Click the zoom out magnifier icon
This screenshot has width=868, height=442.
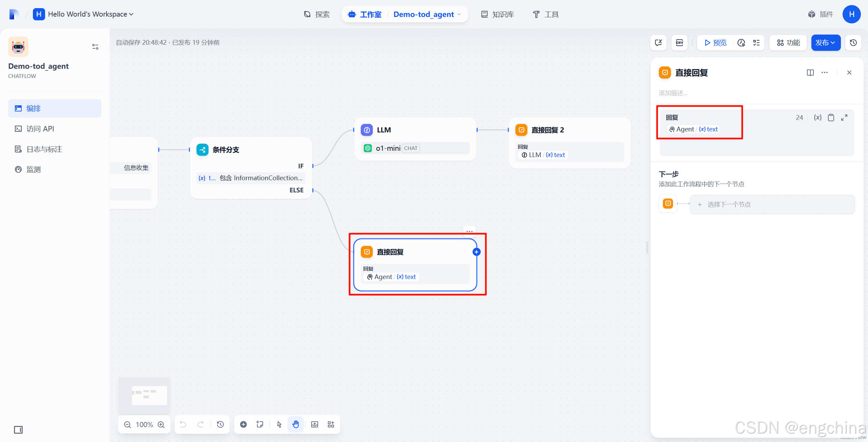[x=127, y=425]
